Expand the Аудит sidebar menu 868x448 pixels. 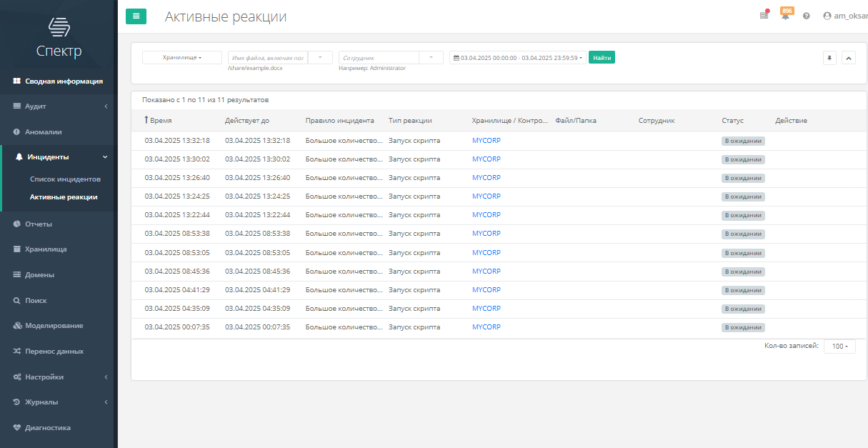click(x=58, y=106)
